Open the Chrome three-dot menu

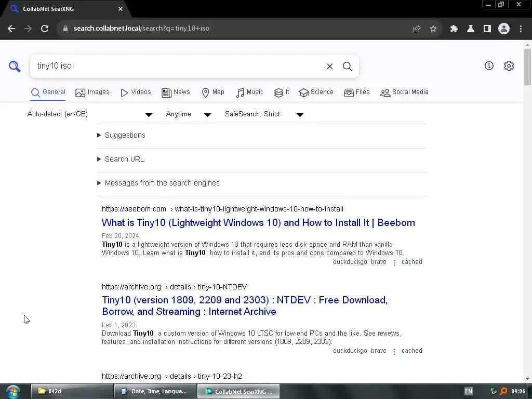point(521,29)
